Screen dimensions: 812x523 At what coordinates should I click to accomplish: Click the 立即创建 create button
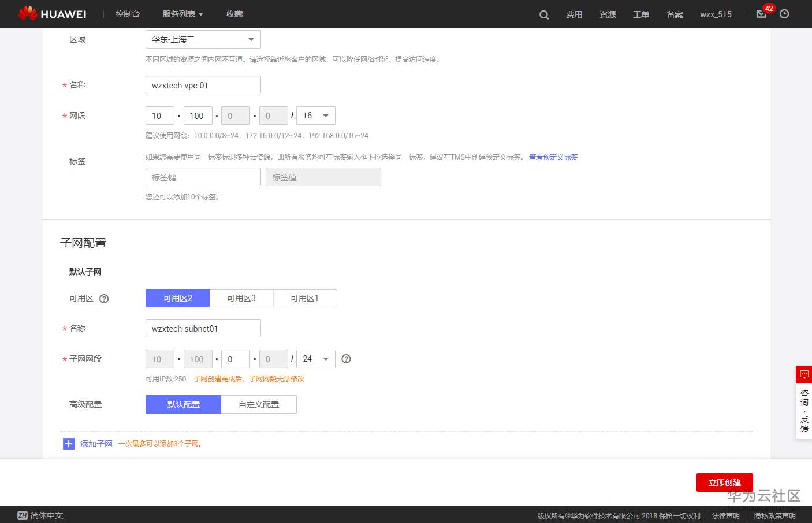pyautogui.click(x=724, y=483)
